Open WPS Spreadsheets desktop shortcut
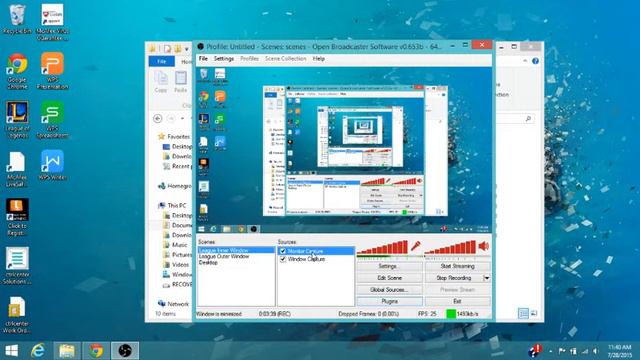640x360 pixels. coord(52,120)
